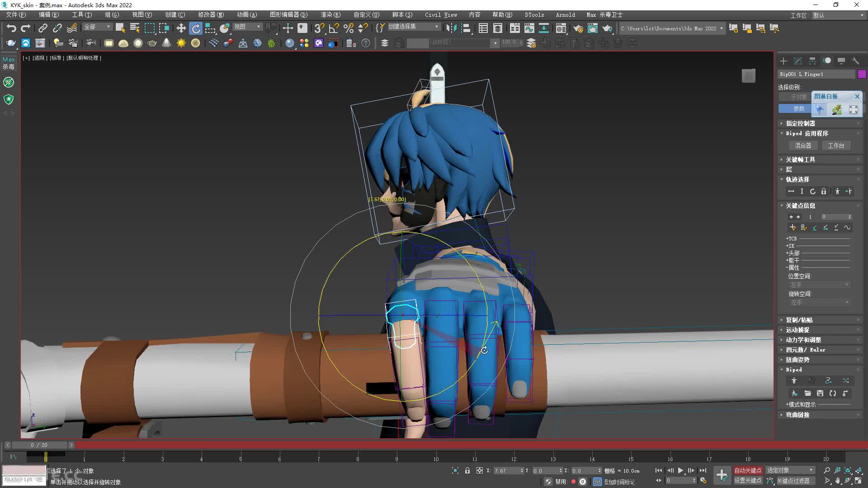Open the 视图 reference coordinate dropdown

(x=247, y=27)
